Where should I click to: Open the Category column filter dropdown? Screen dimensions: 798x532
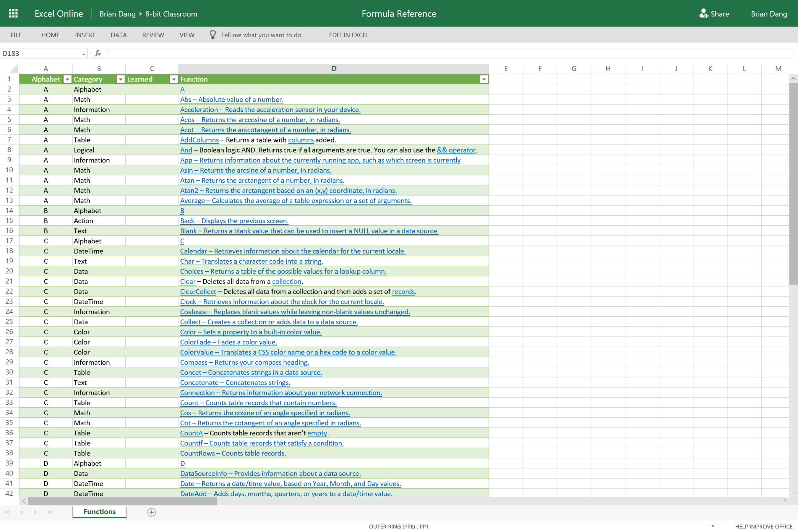[121, 80]
